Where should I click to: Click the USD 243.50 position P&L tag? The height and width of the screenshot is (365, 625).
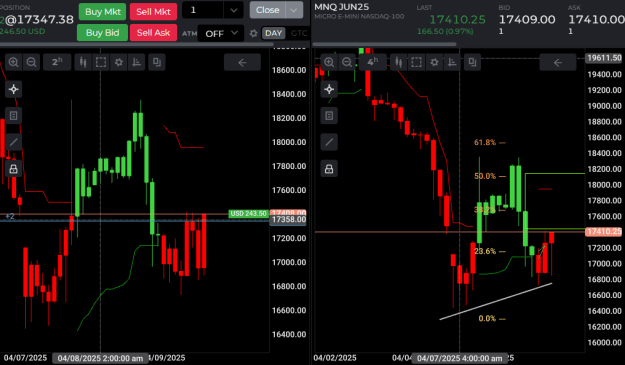coord(248,214)
